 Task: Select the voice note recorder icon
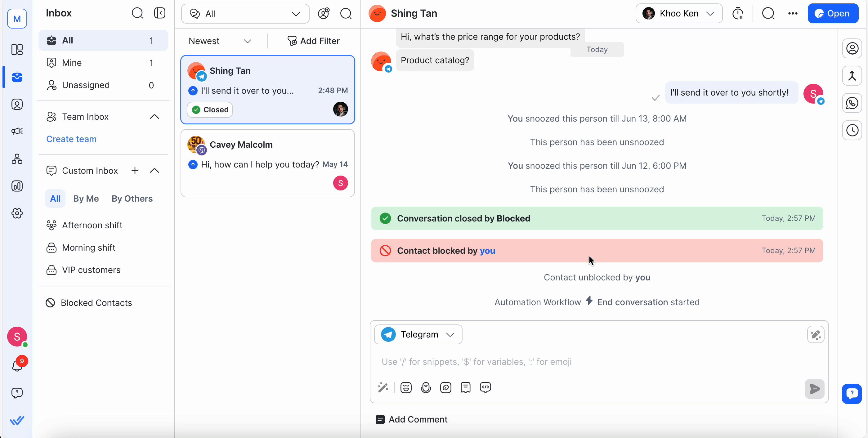[x=426, y=387]
